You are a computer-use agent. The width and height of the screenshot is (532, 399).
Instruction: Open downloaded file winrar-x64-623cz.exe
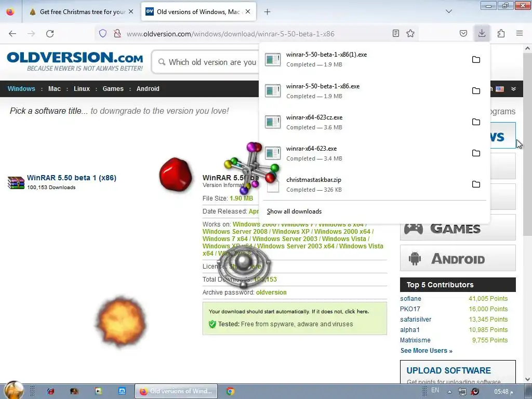[363, 122]
